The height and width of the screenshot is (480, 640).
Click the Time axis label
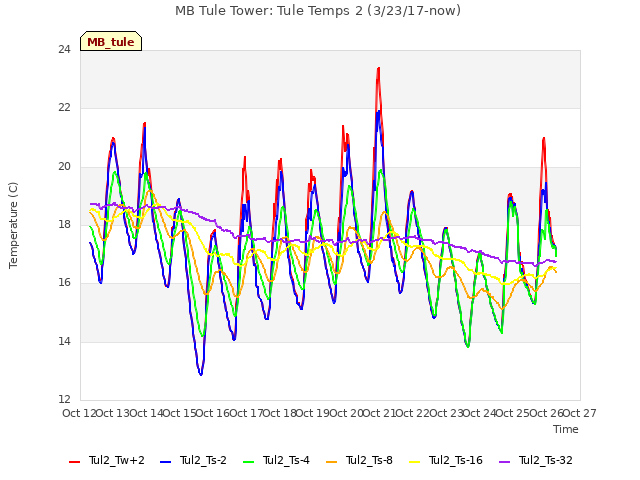566,429
